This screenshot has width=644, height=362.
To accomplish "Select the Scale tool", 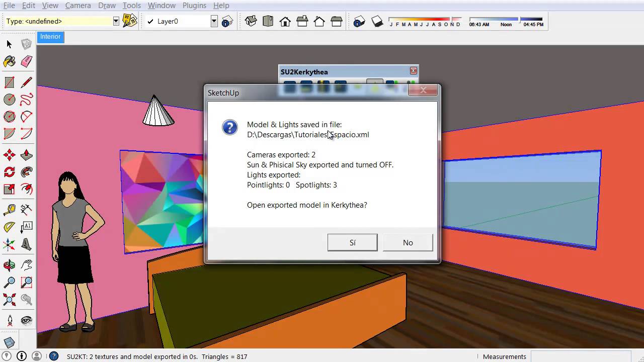I will 9,189.
